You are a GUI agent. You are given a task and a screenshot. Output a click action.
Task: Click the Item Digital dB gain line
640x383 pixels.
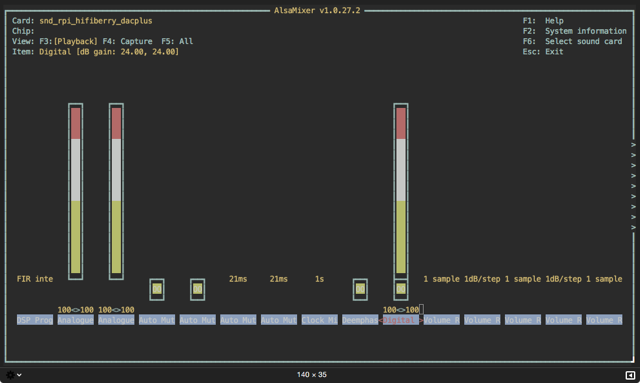pyautogui.click(x=96, y=51)
